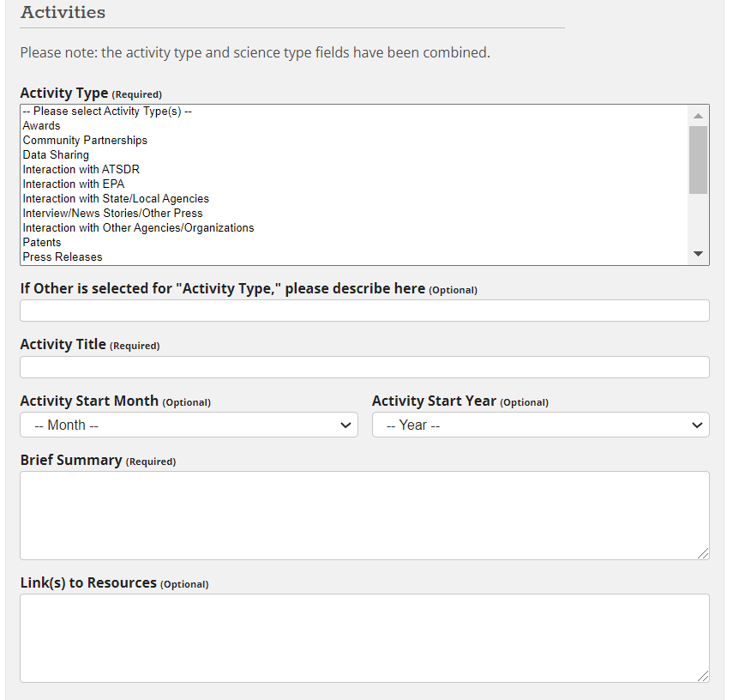
Task: Pick Interaction with ATSDR option
Action: [81, 170]
